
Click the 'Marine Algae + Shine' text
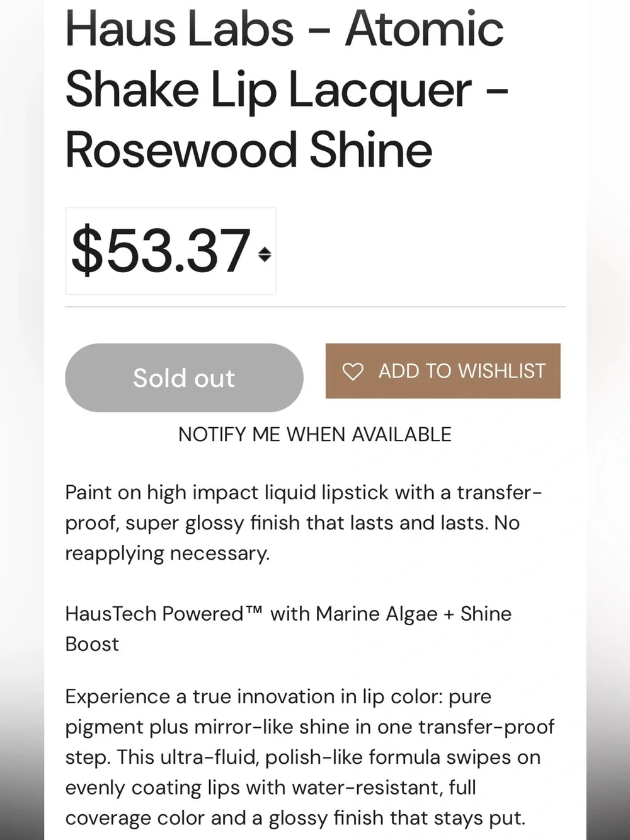(x=414, y=613)
